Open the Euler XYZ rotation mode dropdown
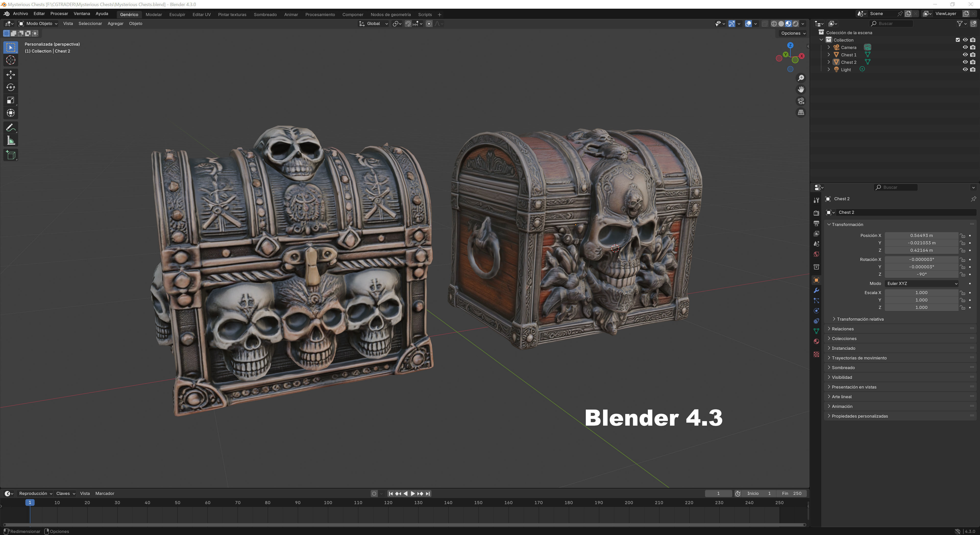The image size is (980, 535). [921, 284]
